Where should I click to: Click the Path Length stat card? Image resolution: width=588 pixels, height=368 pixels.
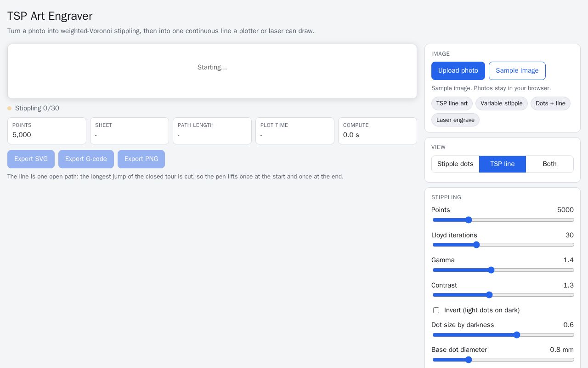pos(212,131)
